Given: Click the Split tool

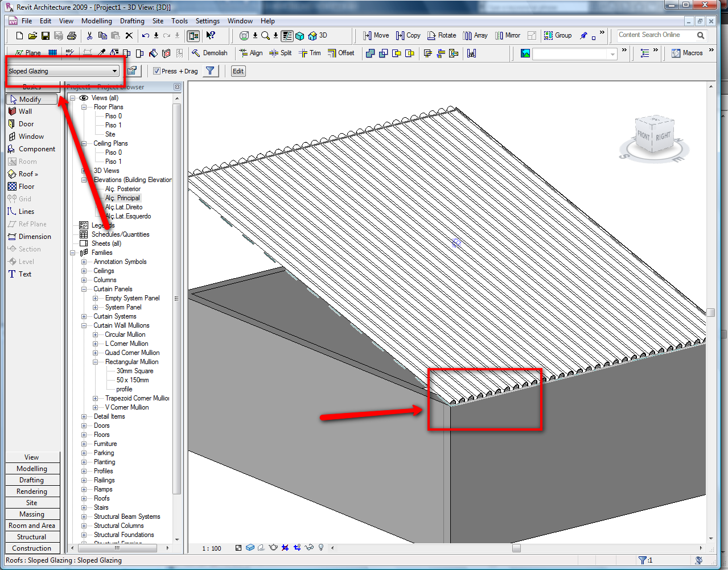Looking at the screenshot, I should (x=281, y=53).
